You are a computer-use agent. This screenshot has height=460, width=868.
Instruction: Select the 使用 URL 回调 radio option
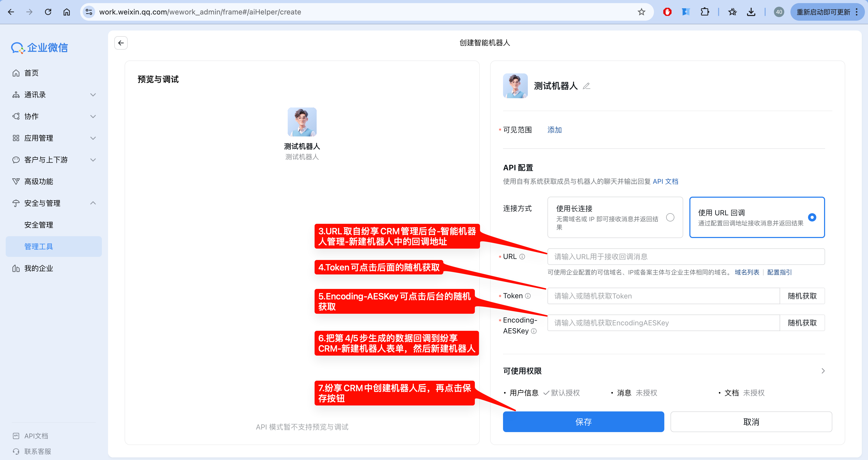point(812,218)
